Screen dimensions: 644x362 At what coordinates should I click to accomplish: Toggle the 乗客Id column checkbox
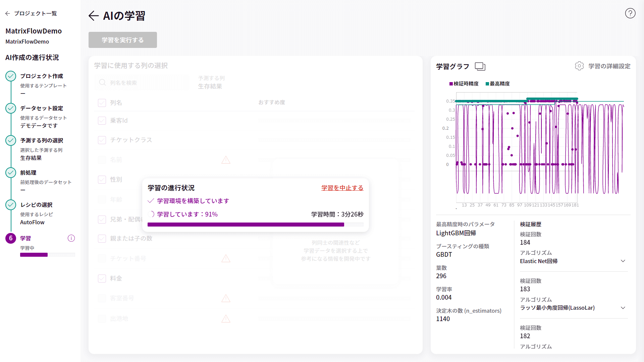tap(102, 121)
